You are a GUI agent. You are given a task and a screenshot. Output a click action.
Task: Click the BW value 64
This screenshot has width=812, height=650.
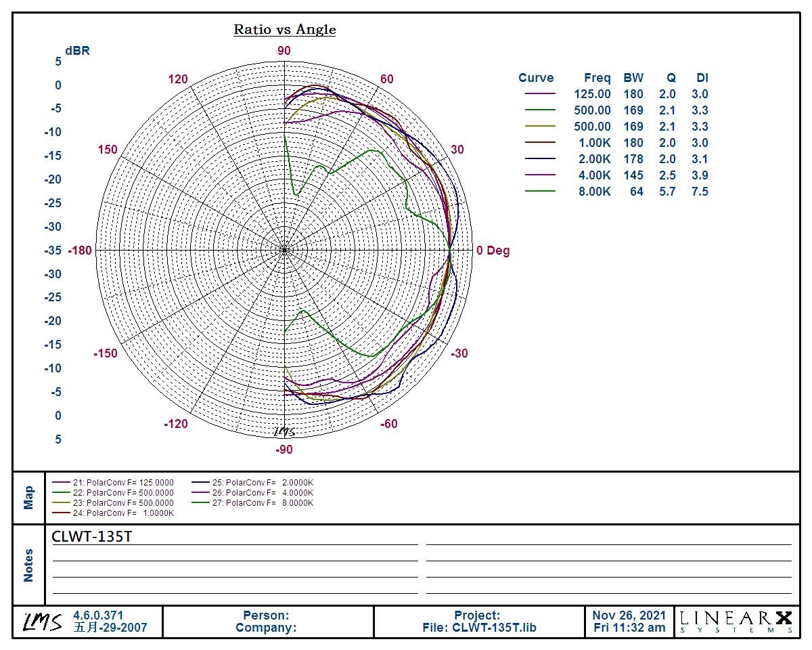pos(637,192)
